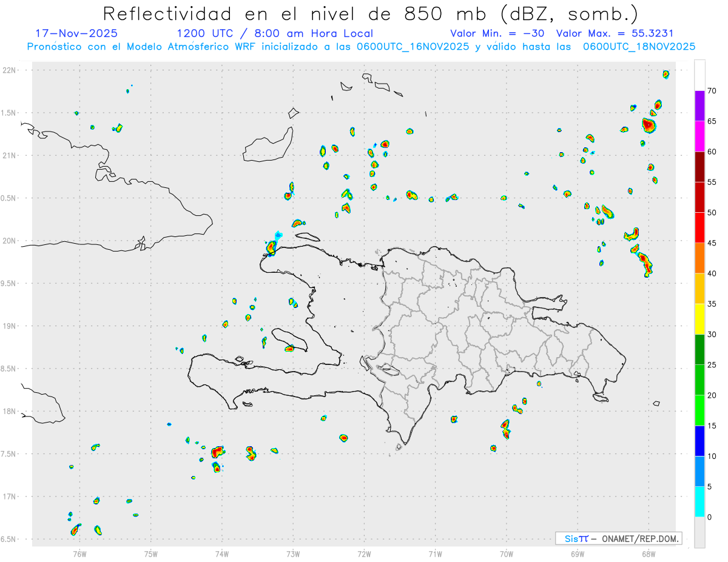The image size is (728, 562).
Task: Click the dark red 55-60 dBZ color band
Action: point(699,166)
